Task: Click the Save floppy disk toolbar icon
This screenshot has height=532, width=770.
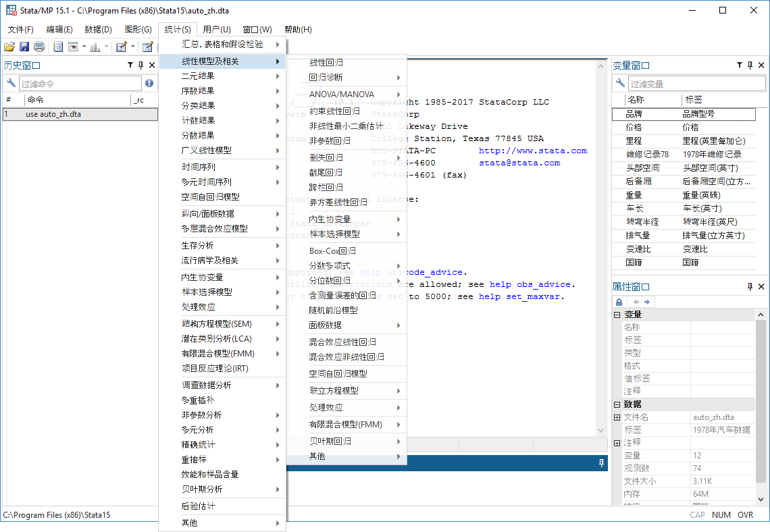Action: pyautogui.click(x=24, y=47)
